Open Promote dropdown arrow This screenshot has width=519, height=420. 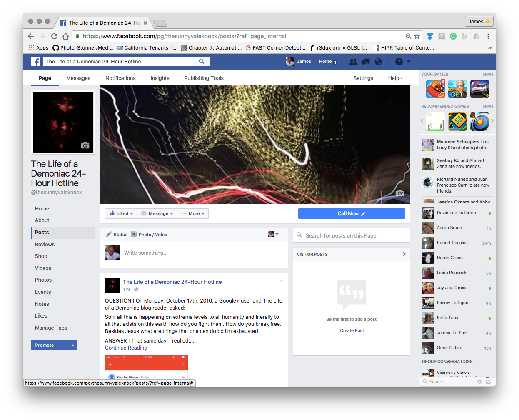(73, 345)
